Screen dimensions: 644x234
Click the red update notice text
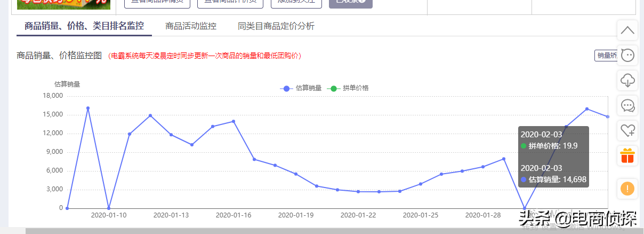click(x=204, y=56)
